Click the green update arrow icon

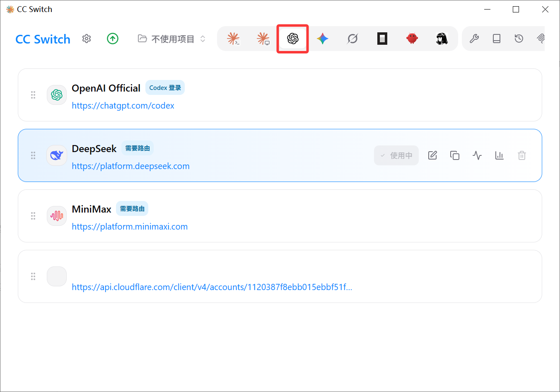tap(113, 39)
